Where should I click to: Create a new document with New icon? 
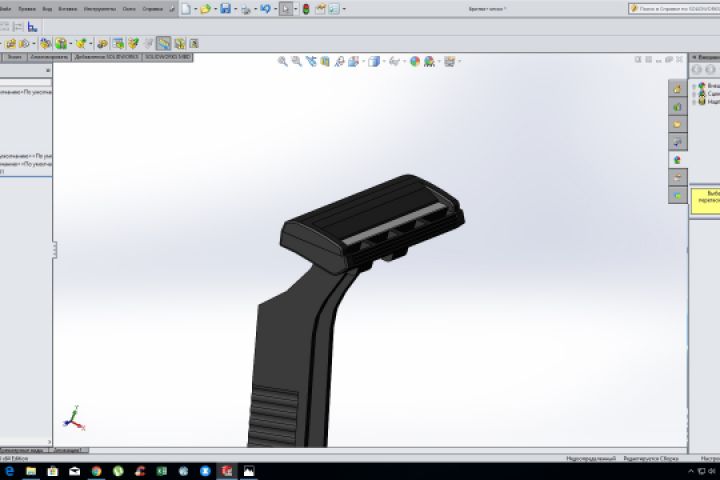[186, 9]
